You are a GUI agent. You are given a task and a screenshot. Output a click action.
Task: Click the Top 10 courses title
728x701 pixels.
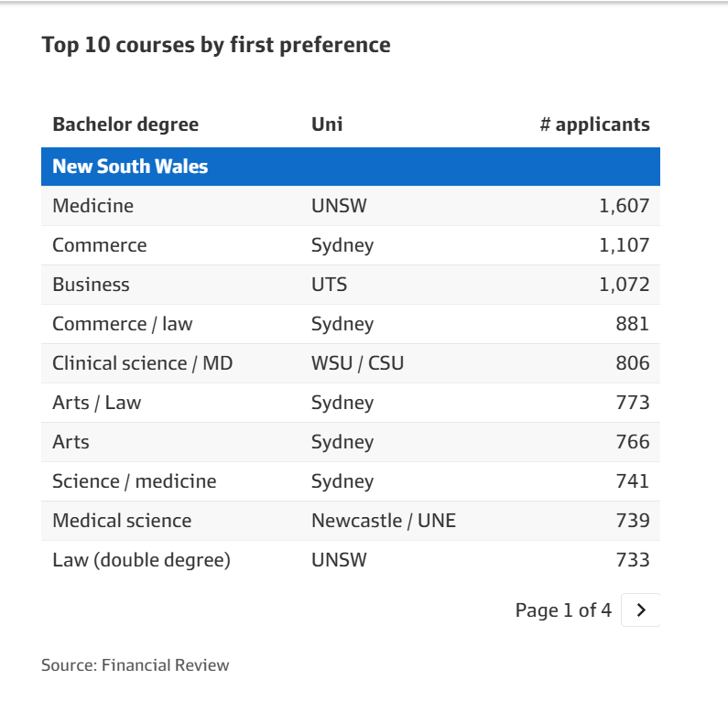216,45
